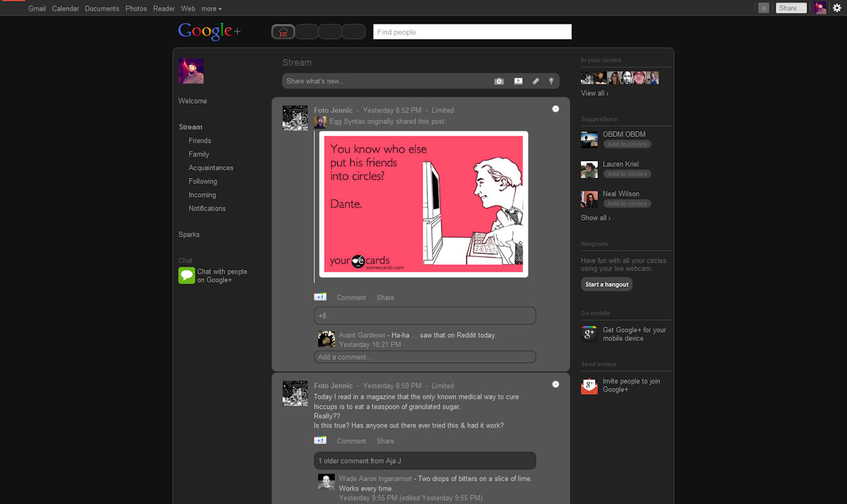Click the Get Google+ mobile icon
Image resolution: width=847 pixels, height=504 pixels.
click(x=589, y=334)
